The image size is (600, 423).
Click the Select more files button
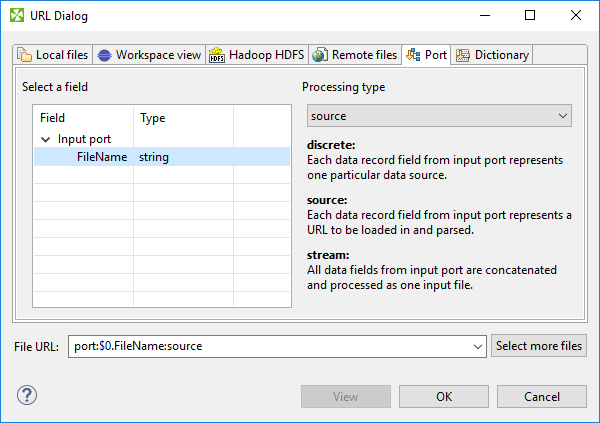[539, 347]
